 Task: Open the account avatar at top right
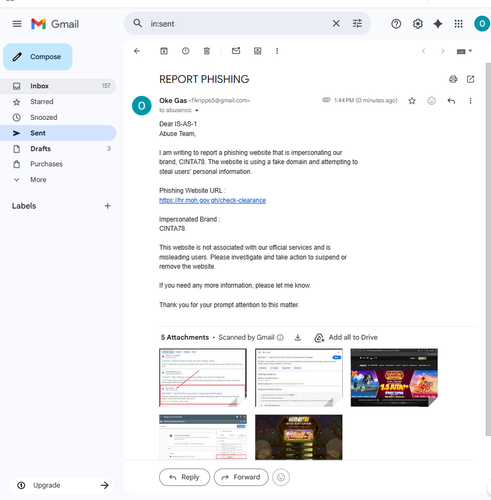pos(482,24)
